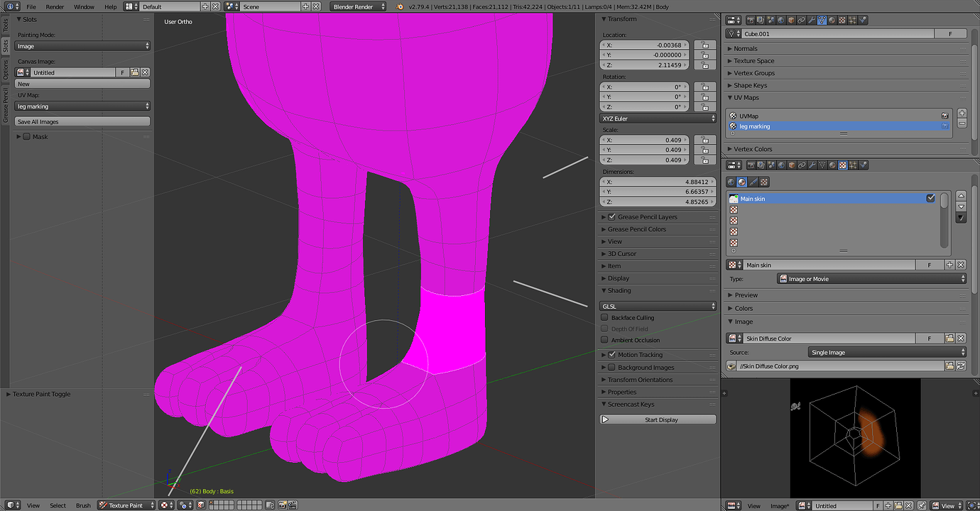Add a new UV map with plus button
980x511 pixels.
tap(962, 114)
